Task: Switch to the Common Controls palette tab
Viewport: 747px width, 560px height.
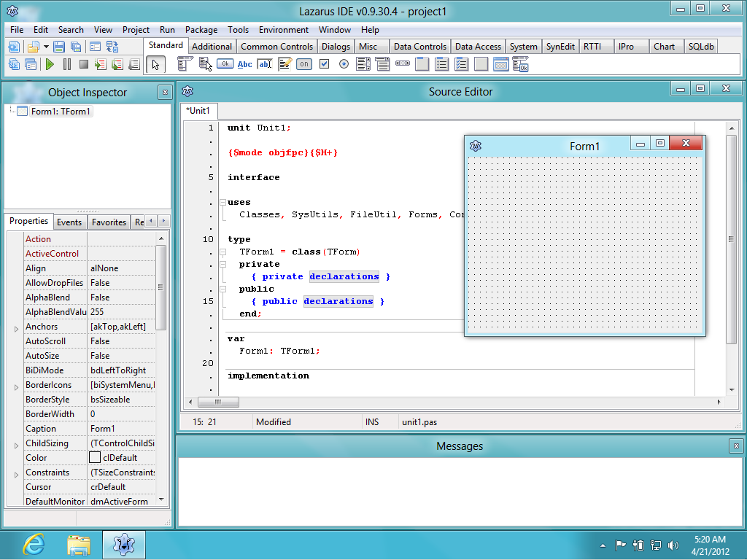Action: coord(276,46)
